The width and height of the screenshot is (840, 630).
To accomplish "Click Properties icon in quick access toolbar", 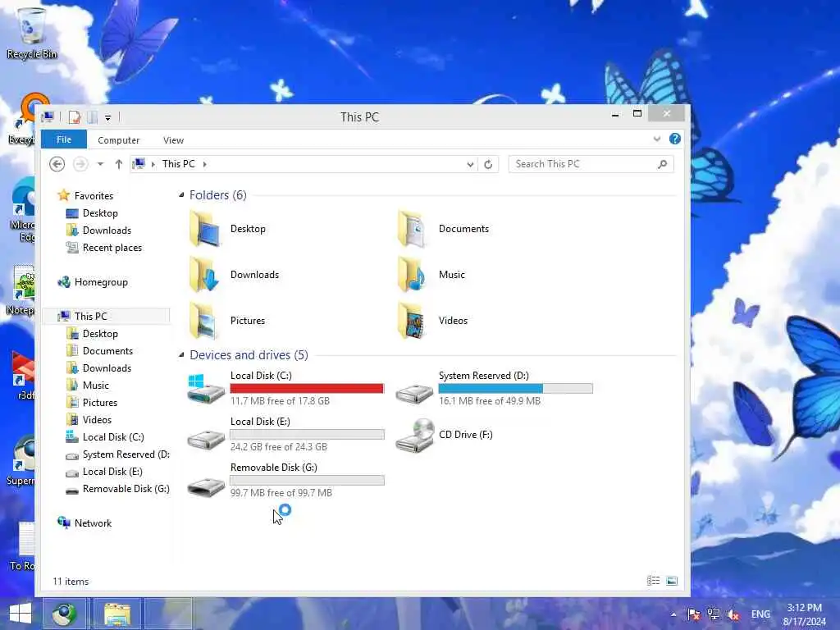I will pyautogui.click(x=75, y=116).
